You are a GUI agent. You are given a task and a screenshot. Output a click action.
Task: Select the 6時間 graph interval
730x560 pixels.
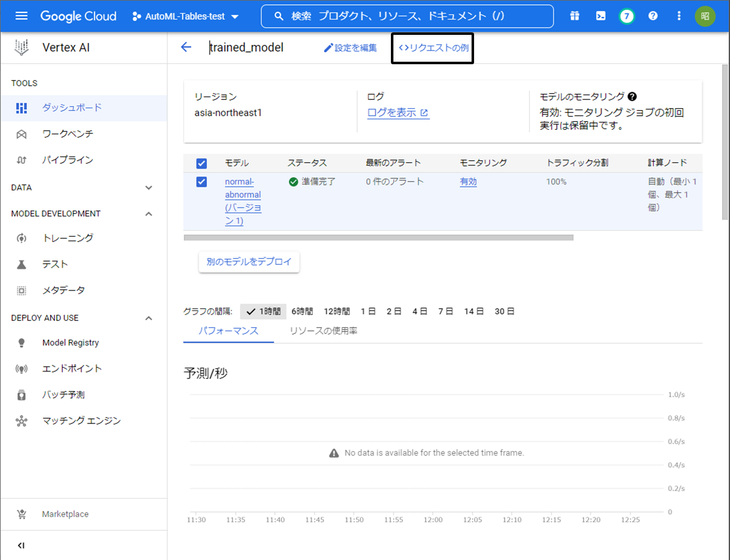coord(302,311)
